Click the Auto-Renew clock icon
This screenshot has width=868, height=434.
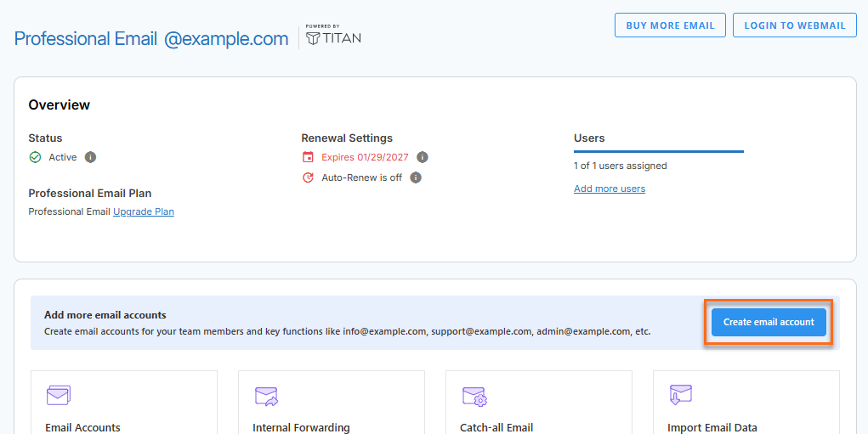pos(308,178)
